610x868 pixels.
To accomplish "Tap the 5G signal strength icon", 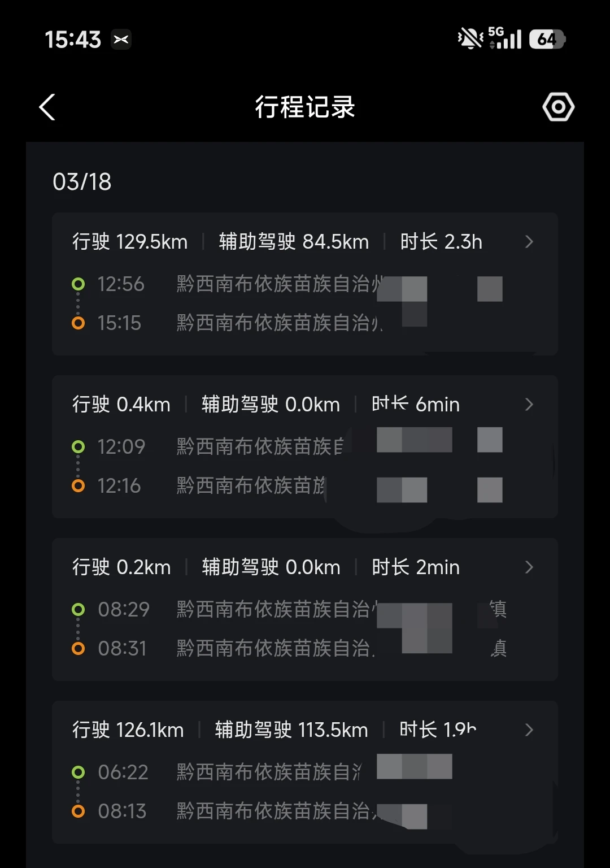I will (x=505, y=38).
